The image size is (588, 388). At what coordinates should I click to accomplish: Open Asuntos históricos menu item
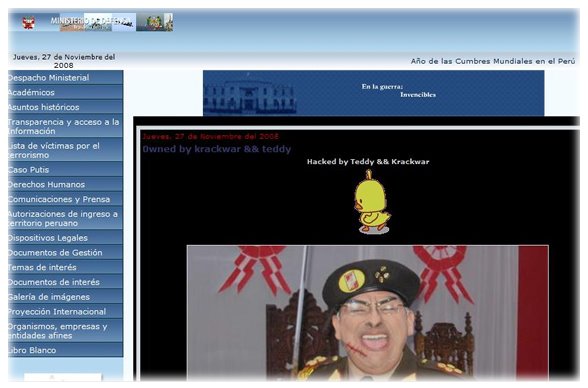tap(66, 107)
